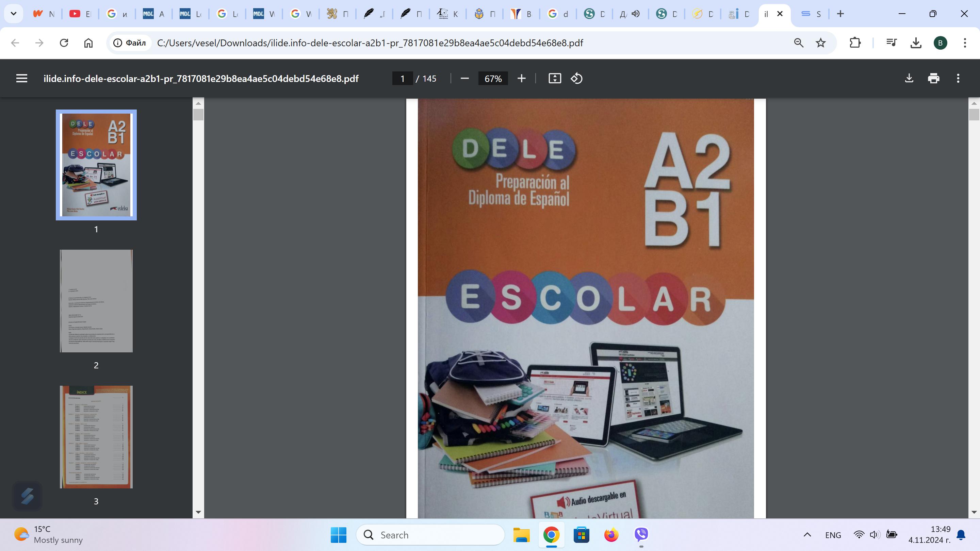Click document scrollbar up arrow
The width and height of the screenshot is (980, 551).
[x=974, y=103]
